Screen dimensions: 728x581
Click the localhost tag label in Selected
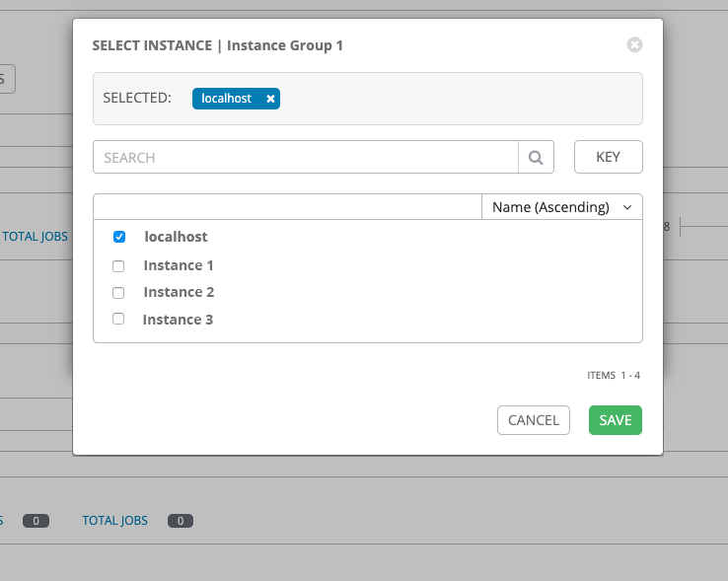click(227, 99)
